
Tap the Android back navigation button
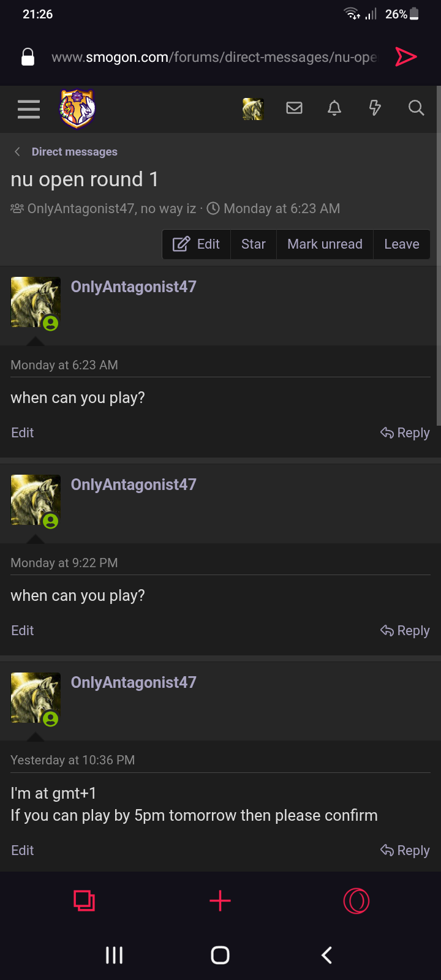tap(327, 955)
